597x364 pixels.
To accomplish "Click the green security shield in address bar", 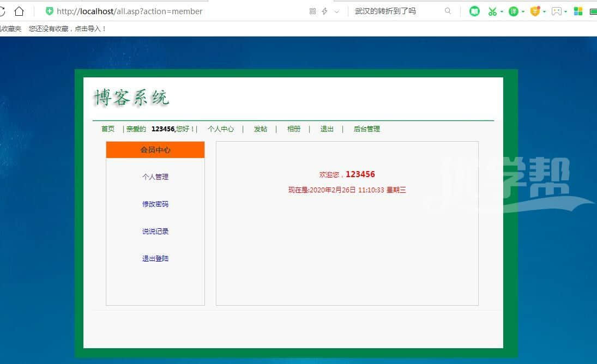I will pos(49,11).
